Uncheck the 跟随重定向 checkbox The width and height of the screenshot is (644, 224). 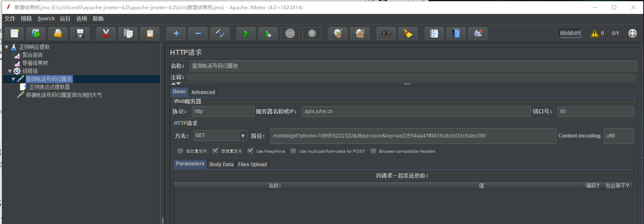point(216,151)
